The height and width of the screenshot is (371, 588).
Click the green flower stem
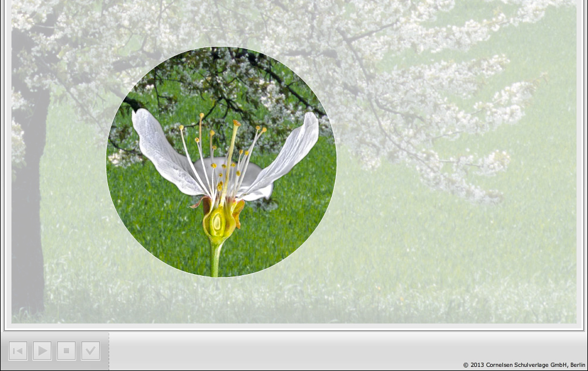(216, 259)
